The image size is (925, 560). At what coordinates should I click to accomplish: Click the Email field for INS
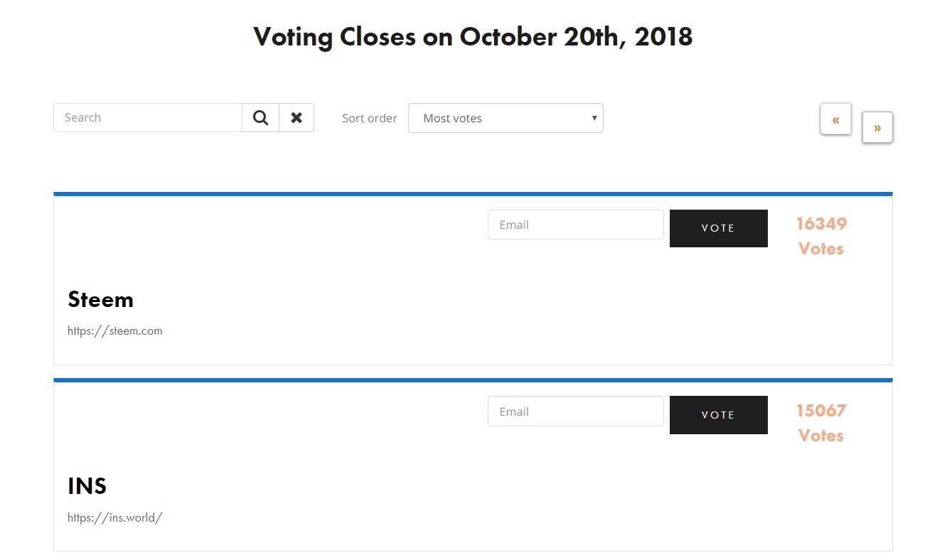[x=575, y=411]
